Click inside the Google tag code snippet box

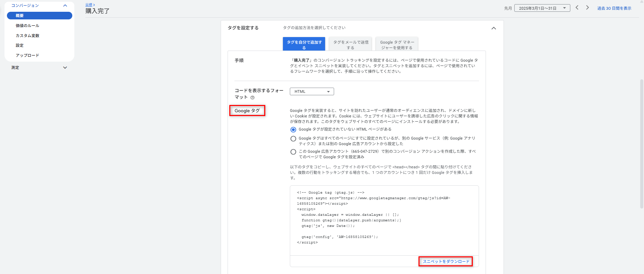(384, 220)
